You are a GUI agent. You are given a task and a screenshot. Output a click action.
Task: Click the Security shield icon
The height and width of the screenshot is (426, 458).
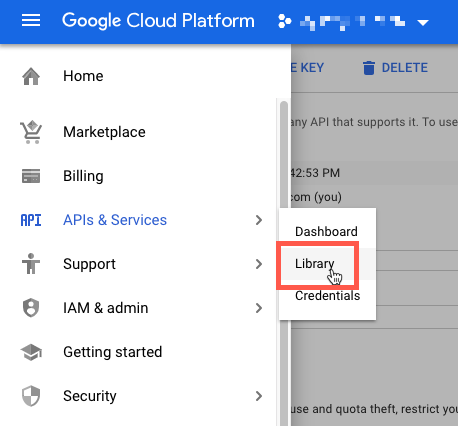point(31,396)
